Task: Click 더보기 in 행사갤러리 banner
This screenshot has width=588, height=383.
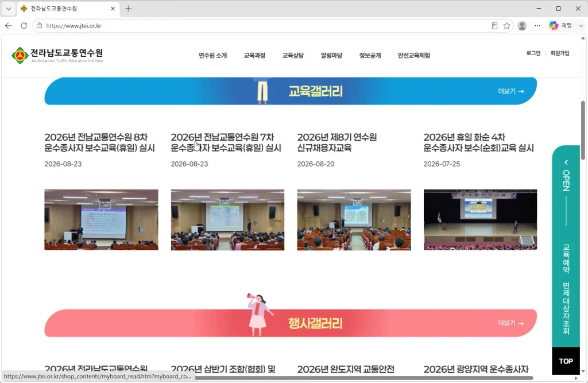Action: click(x=510, y=323)
